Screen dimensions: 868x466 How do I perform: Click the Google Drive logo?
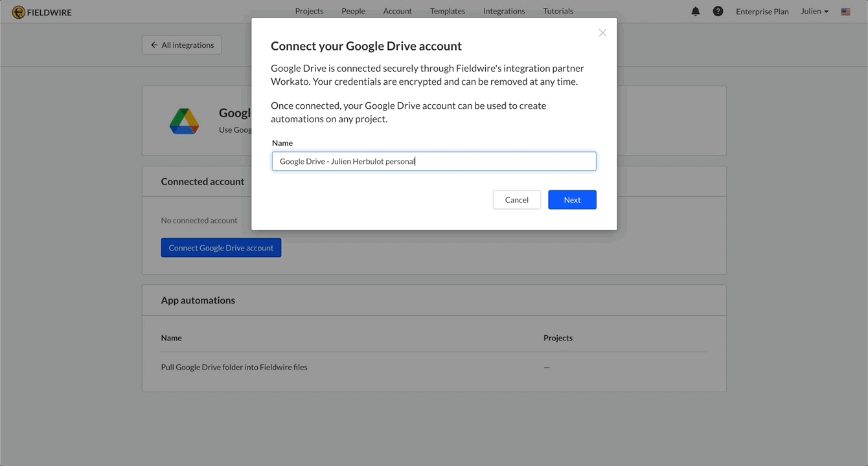[184, 121]
